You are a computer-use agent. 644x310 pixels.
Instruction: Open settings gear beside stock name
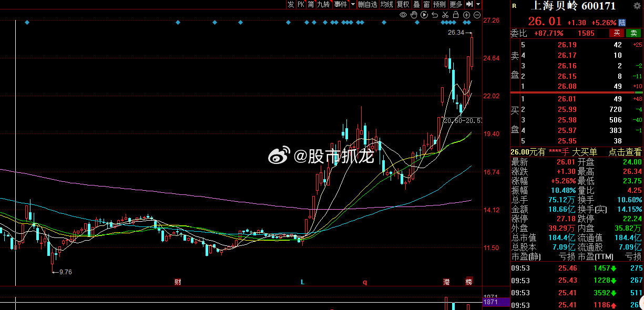(637, 6)
